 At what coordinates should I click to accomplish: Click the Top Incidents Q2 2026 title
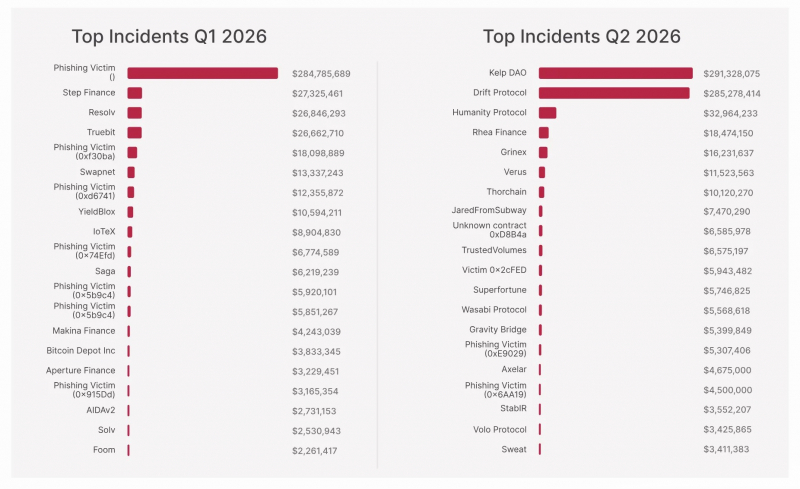pyautogui.click(x=582, y=36)
